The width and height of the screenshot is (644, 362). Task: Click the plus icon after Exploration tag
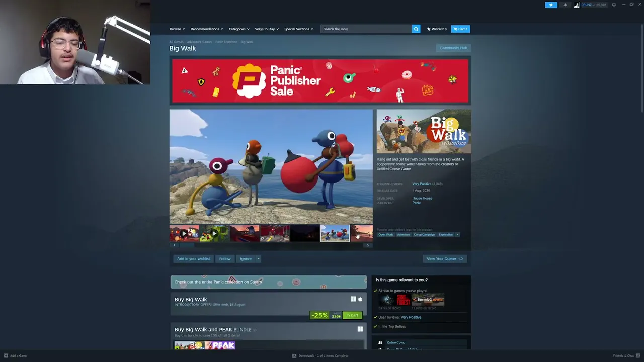coord(457,234)
